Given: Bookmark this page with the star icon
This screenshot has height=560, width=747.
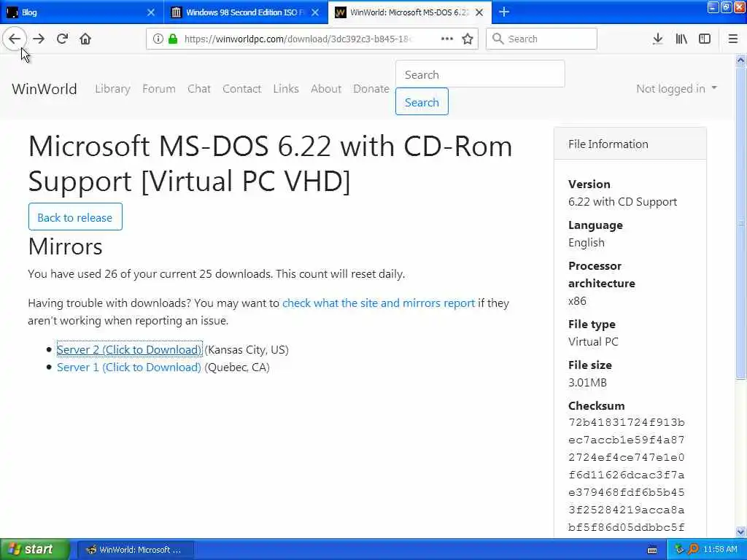Looking at the screenshot, I should (x=468, y=39).
